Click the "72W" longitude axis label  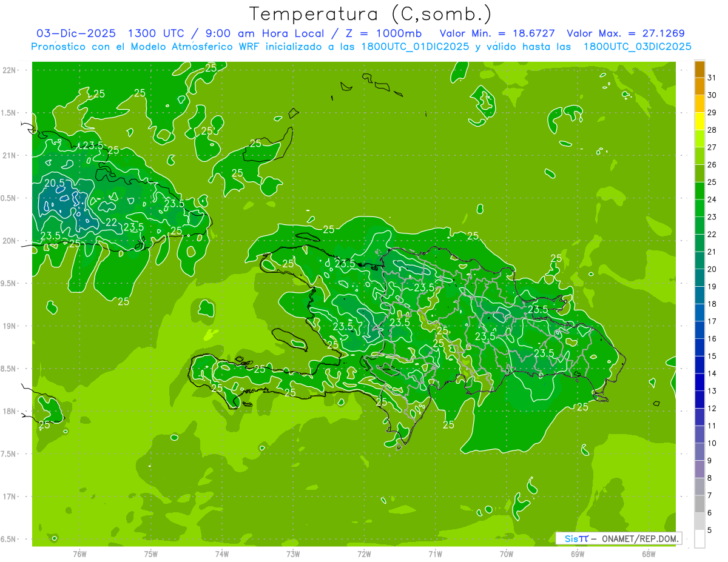[x=364, y=554]
